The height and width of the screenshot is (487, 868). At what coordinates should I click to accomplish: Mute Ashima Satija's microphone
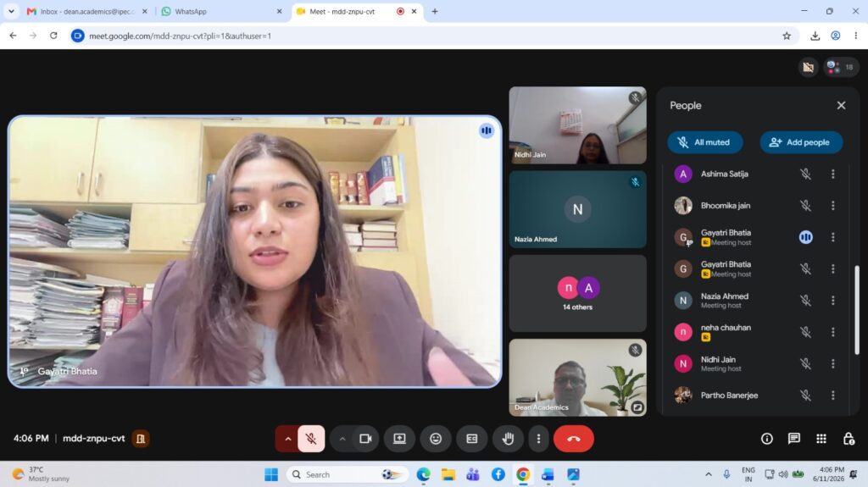coord(805,174)
